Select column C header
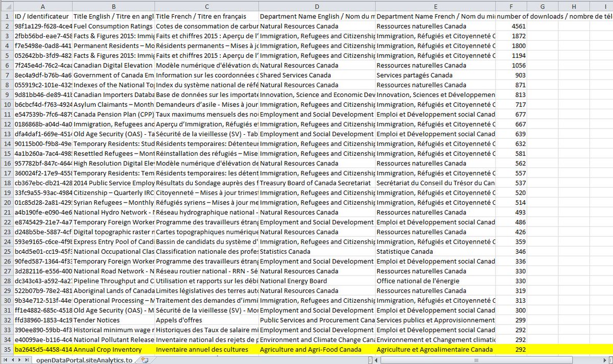Image resolution: width=613 pixels, height=364 pixels. pyautogui.click(x=206, y=5)
